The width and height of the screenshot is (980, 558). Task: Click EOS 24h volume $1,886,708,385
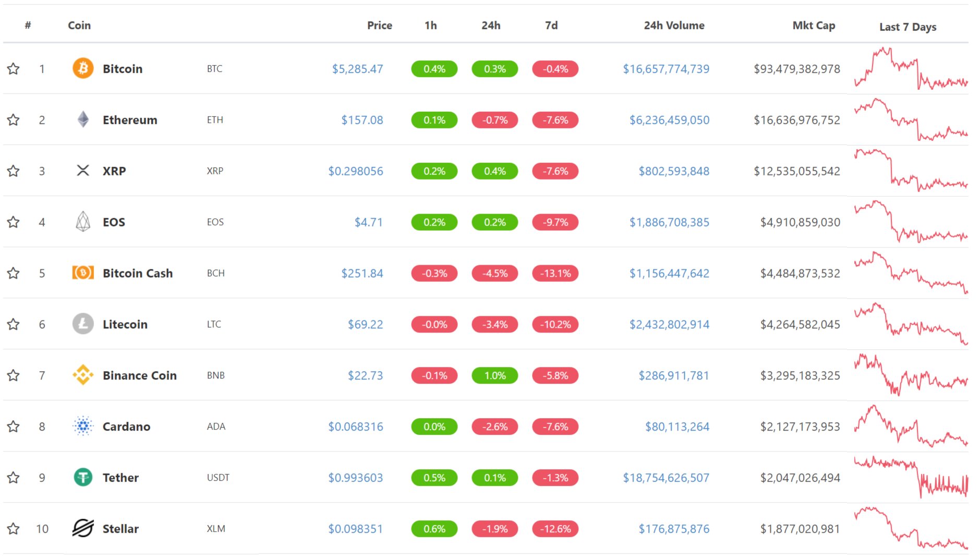669,222
